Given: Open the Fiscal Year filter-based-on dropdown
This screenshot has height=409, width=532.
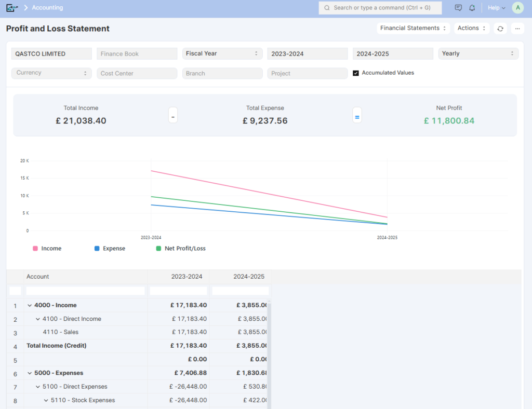Looking at the screenshot, I should (222, 53).
